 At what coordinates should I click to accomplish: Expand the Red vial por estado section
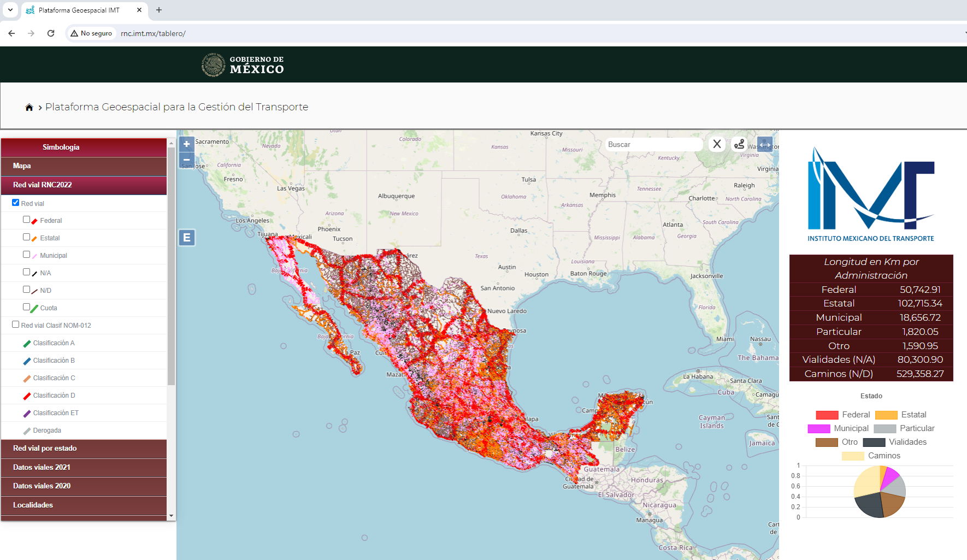[x=84, y=448]
